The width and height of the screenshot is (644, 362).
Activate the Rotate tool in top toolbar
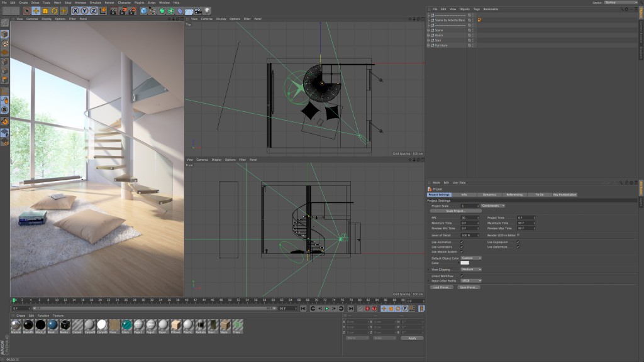pos(54,11)
